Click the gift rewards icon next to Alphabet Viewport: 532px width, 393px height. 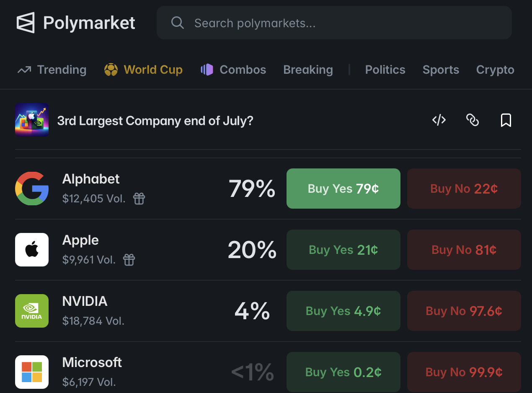point(139,199)
